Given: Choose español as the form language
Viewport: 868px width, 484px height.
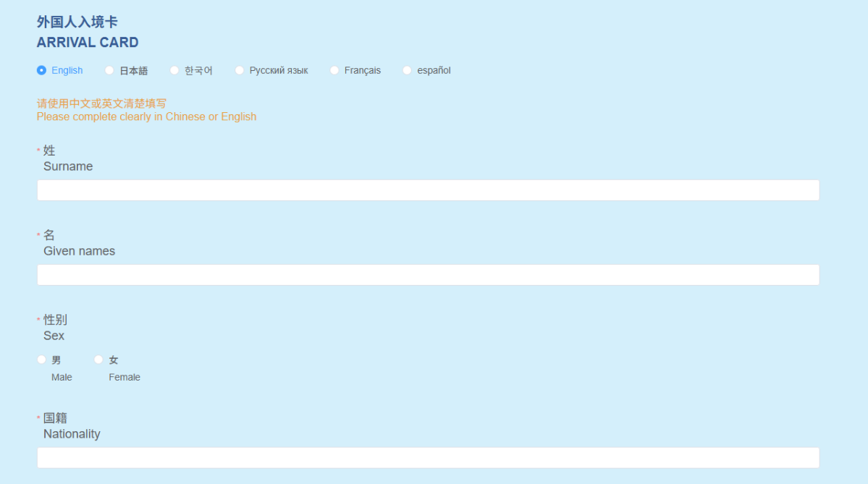Looking at the screenshot, I should [407, 70].
